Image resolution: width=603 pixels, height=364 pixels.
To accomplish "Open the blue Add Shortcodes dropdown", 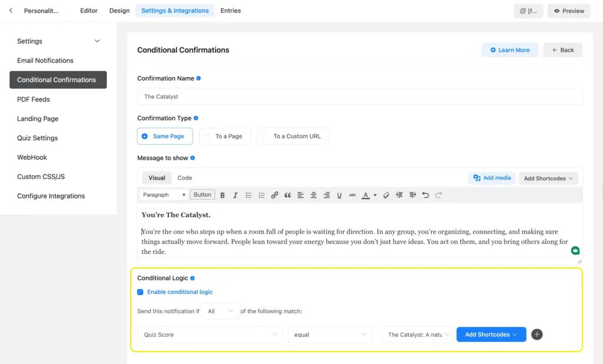I will (491, 335).
